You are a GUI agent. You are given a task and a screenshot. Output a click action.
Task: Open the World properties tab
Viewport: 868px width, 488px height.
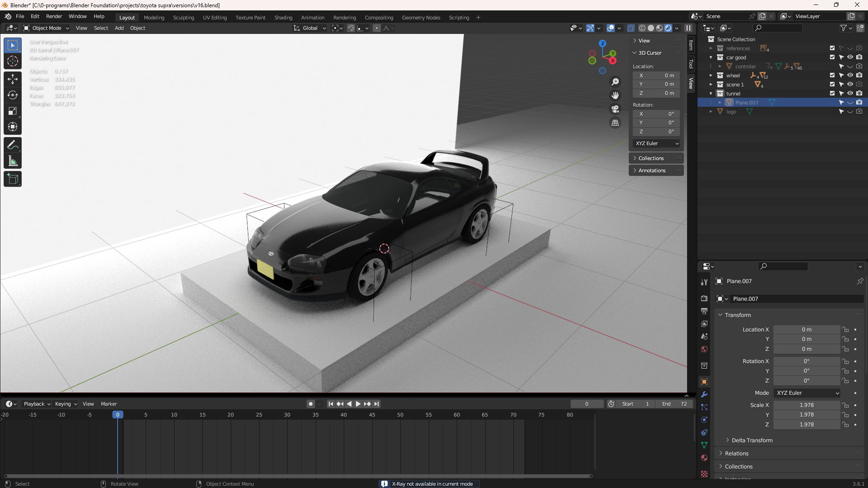point(704,349)
